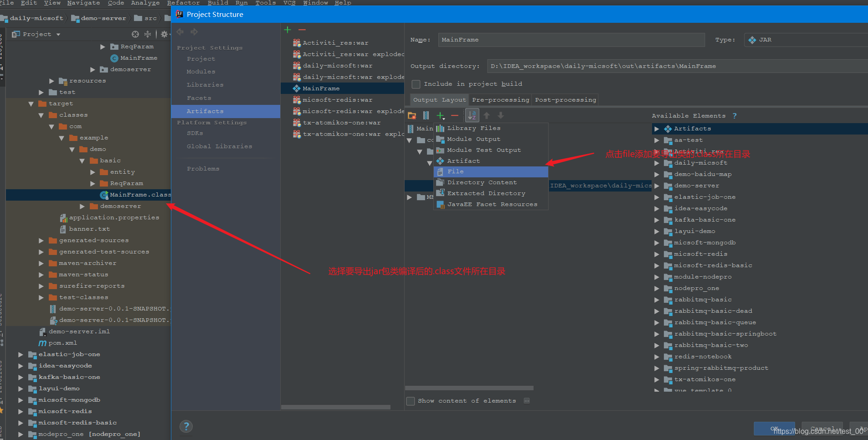Open Problems in Project Structure sidebar
Image resolution: width=868 pixels, height=440 pixels.
(x=203, y=169)
